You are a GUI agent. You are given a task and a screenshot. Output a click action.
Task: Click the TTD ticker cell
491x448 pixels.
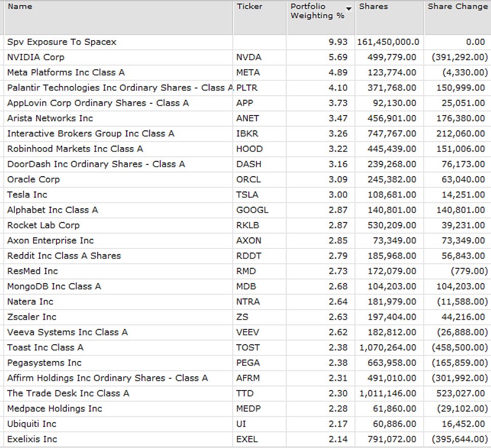[245, 394]
